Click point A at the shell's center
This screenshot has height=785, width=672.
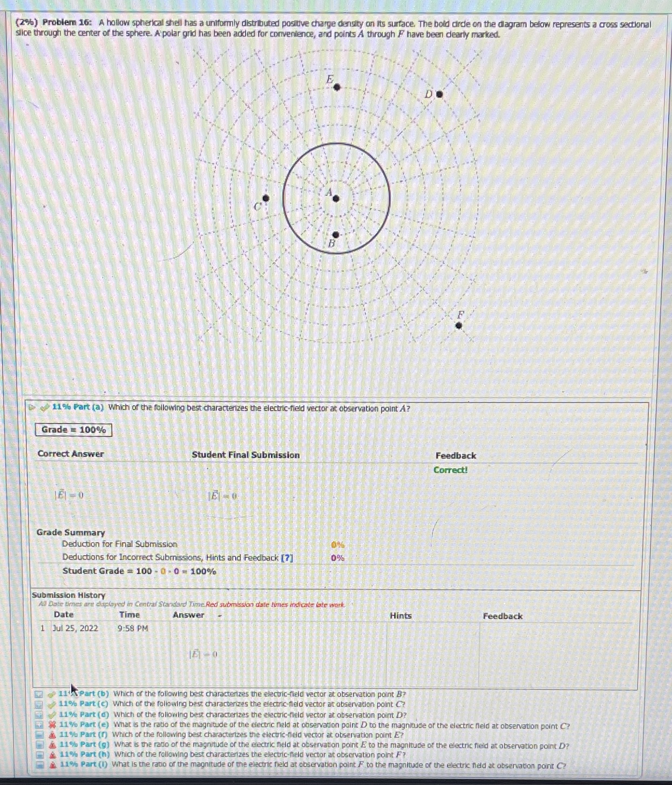(336, 199)
